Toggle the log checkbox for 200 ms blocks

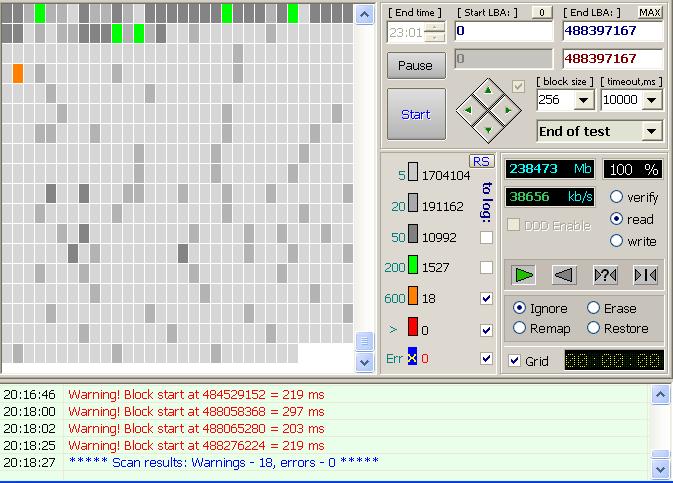pyautogui.click(x=486, y=267)
